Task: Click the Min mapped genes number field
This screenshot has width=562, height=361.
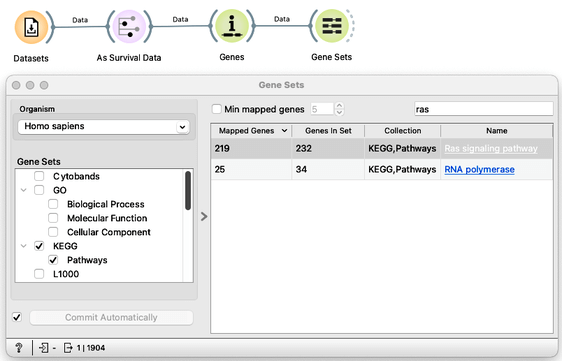Action: [x=323, y=109]
